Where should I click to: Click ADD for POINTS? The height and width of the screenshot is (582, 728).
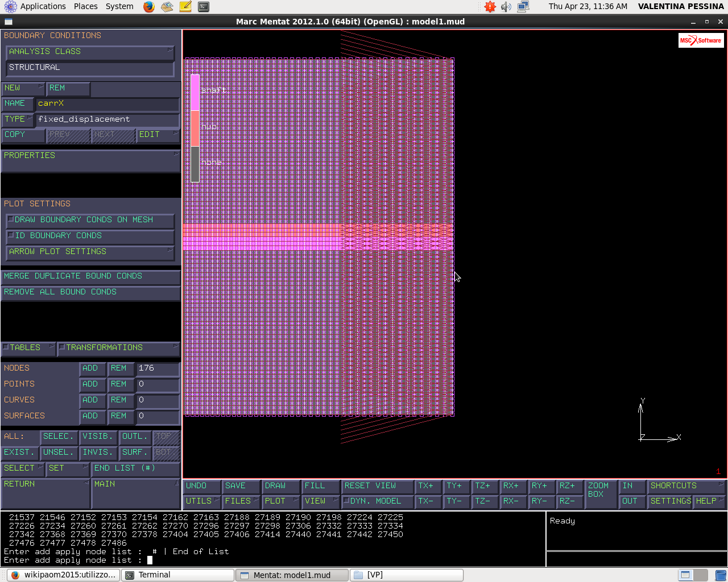93,384
